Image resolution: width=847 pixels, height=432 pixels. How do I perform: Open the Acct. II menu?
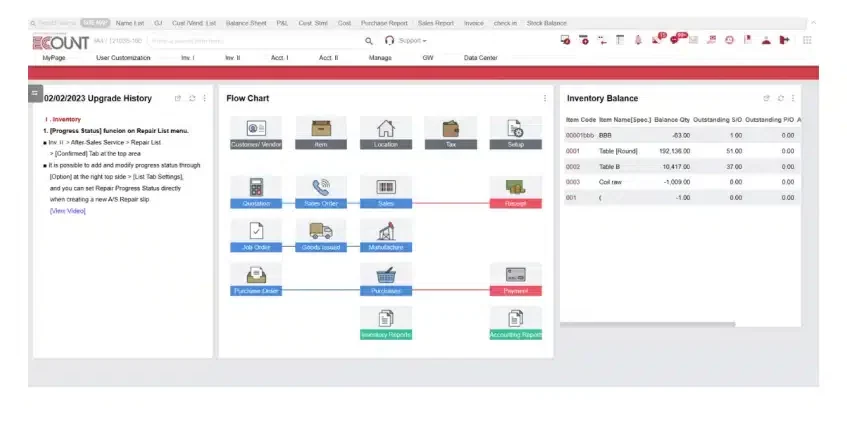tap(328, 58)
